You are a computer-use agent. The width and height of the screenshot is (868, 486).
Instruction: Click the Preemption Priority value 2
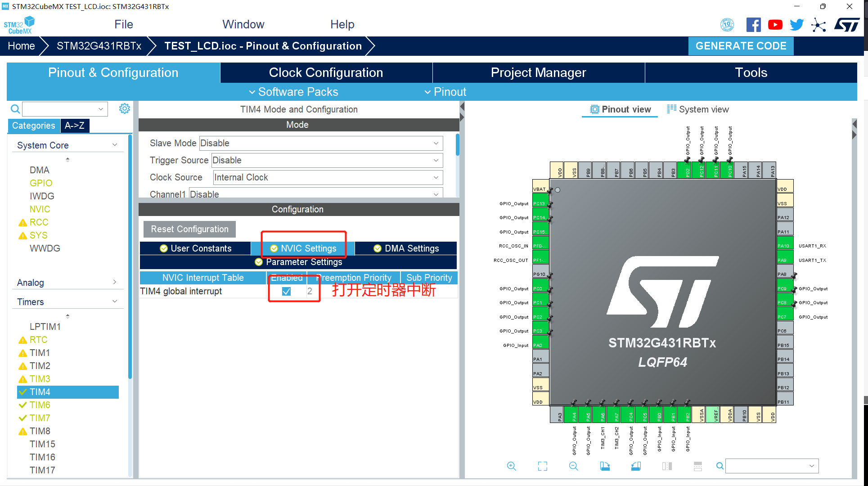[310, 291]
